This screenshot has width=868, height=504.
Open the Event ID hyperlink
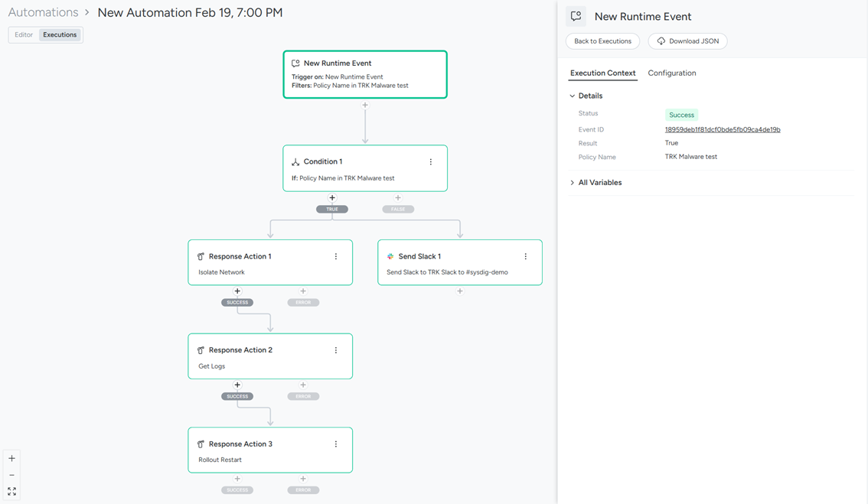coord(723,130)
